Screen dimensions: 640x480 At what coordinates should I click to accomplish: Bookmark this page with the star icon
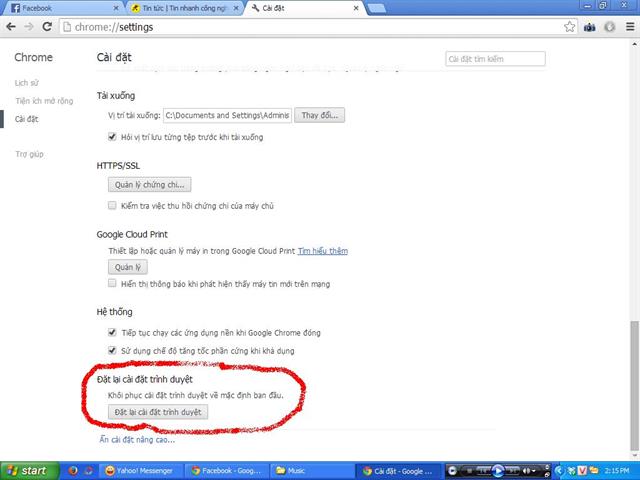(x=569, y=27)
